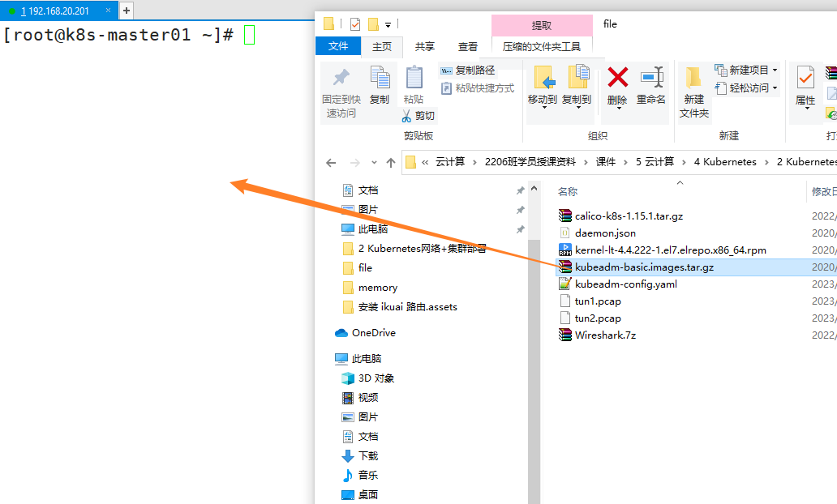Click the 课件 breadcrumb in address bar
The width and height of the screenshot is (837, 504).
point(605,162)
